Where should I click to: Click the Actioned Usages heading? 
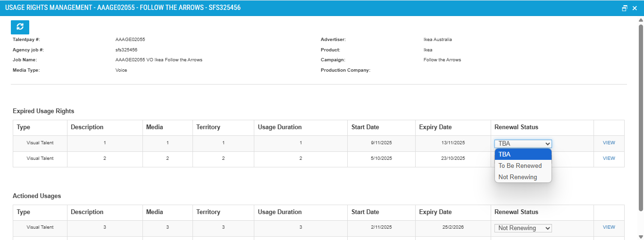(37, 196)
